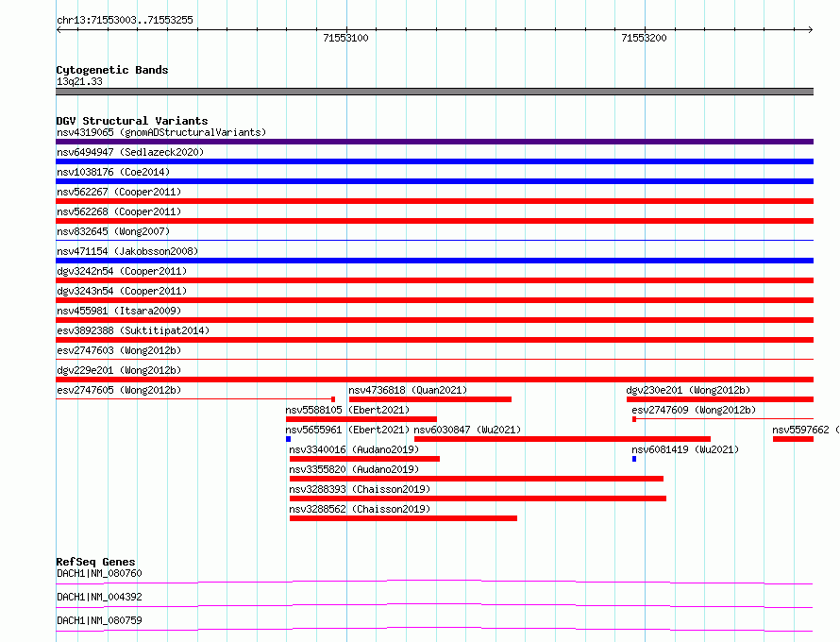
Task: Click nsv5655961 (Ebert2021) label
Action: 347,430
